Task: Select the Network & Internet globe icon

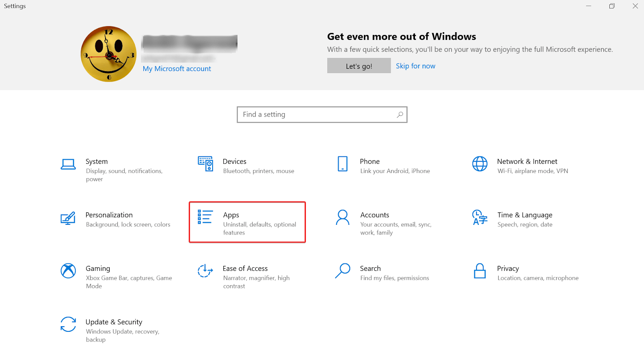Action: 480,164
